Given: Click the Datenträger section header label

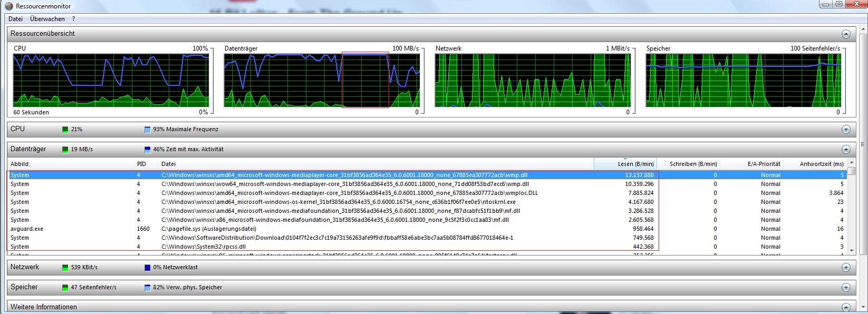Looking at the screenshot, I should pyautogui.click(x=28, y=149).
